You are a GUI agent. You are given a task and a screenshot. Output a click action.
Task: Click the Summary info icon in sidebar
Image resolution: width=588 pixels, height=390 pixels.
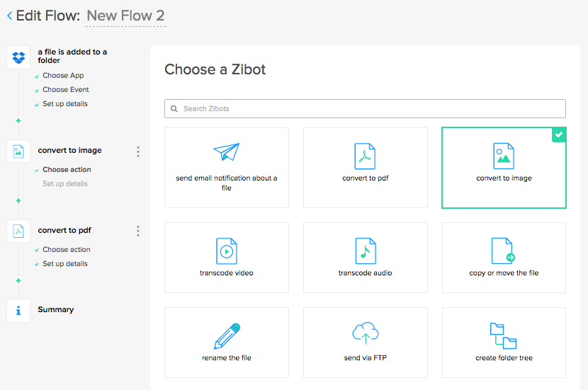(18, 310)
